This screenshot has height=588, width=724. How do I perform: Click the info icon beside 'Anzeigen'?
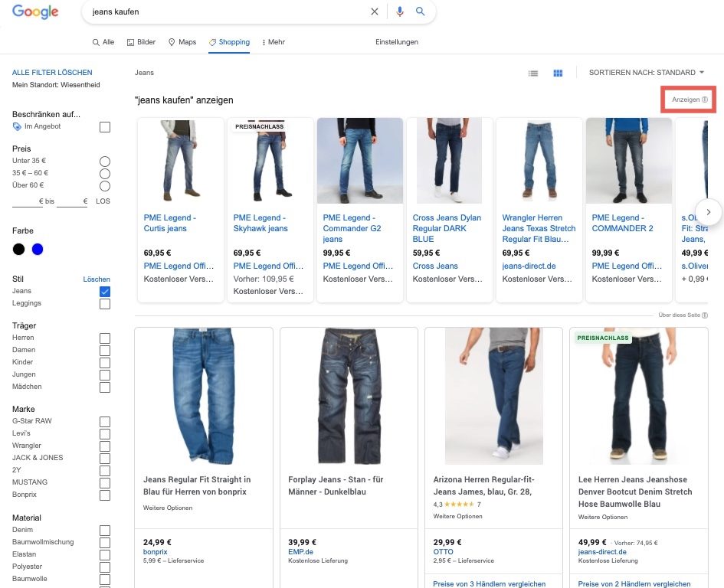click(705, 100)
